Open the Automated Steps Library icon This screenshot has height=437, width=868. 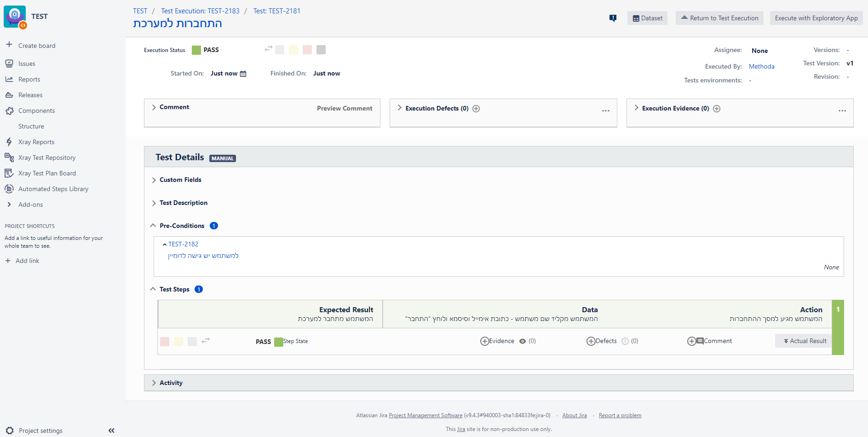click(x=9, y=189)
